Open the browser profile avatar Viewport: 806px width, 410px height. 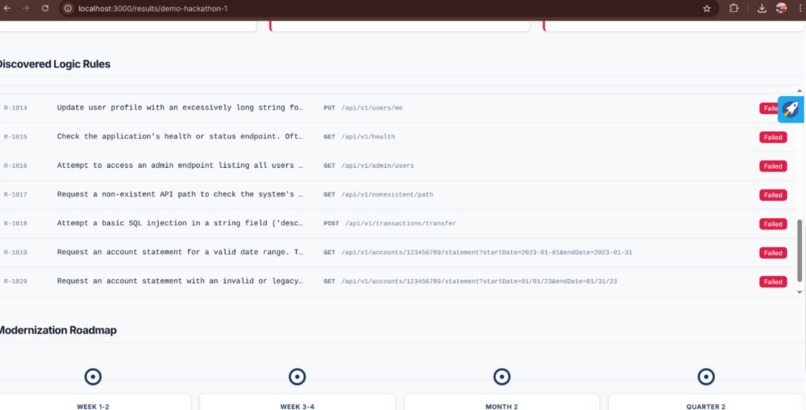(781, 8)
